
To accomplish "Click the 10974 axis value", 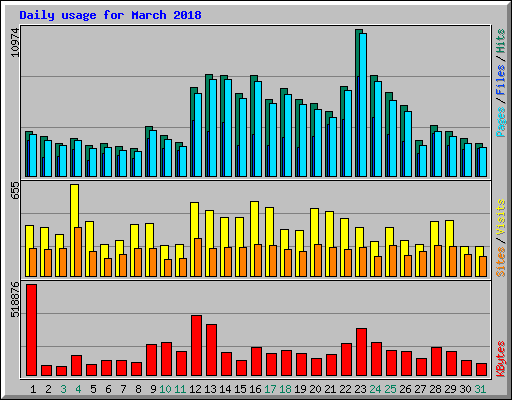I will click(x=15, y=43).
